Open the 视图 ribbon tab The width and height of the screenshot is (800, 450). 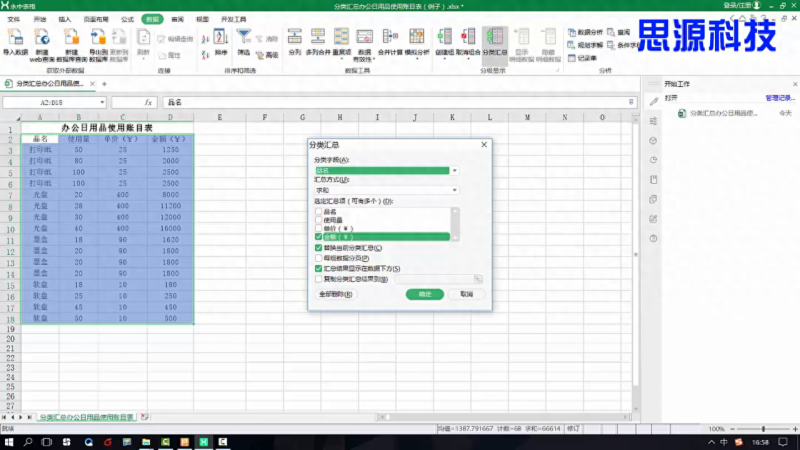click(x=203, y=19)
